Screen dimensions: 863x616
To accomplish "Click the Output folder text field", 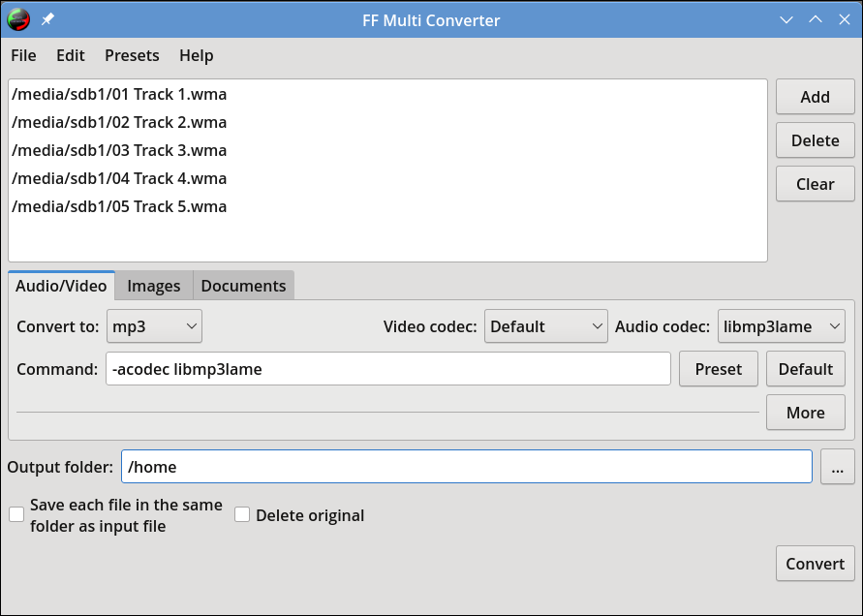I will [467, 467].
